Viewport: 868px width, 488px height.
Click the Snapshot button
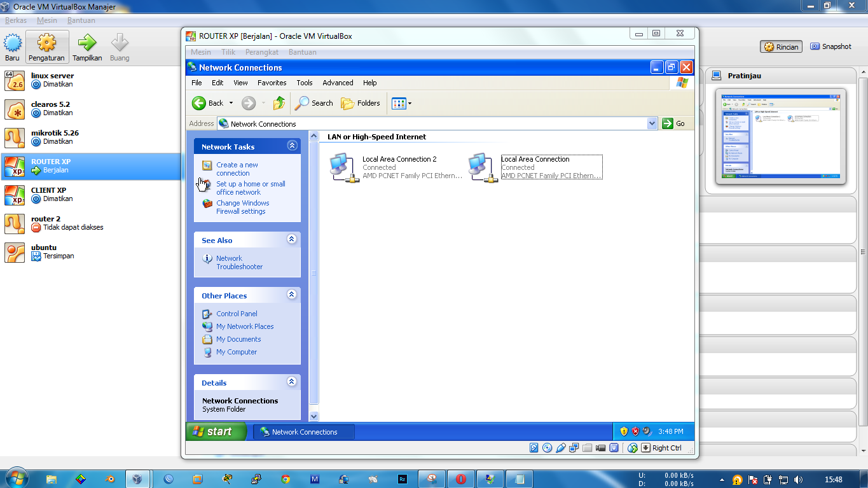click(830, 46)
